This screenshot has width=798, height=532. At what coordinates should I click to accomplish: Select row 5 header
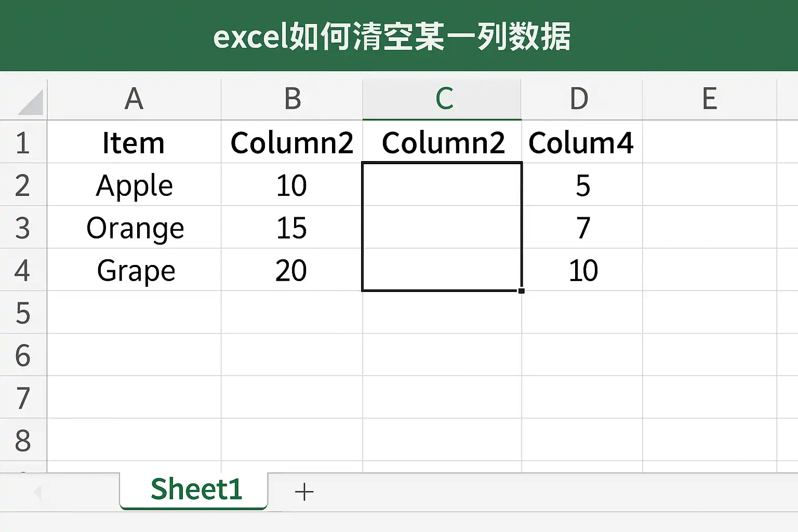coord(23,313)
